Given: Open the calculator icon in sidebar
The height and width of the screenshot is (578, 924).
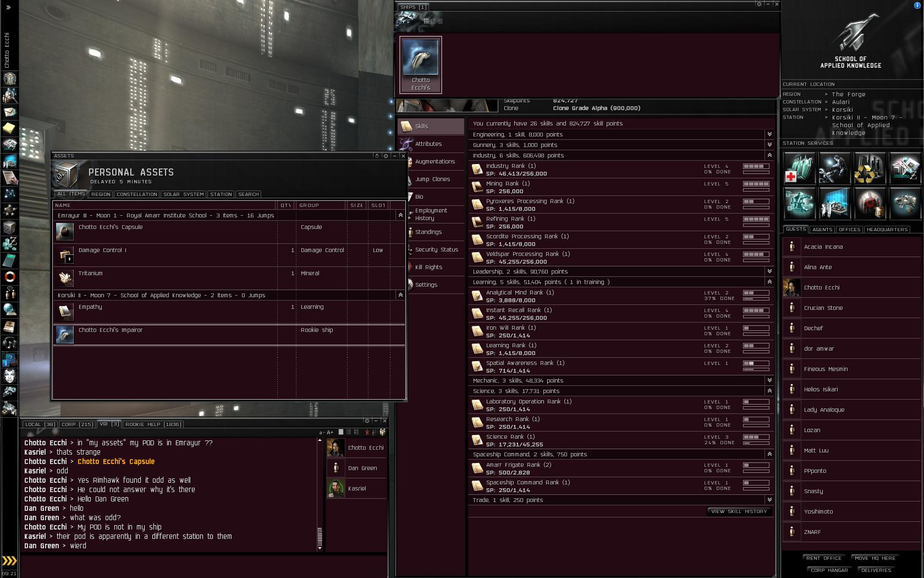Looking at the screenshot, I should pos(9,260).
